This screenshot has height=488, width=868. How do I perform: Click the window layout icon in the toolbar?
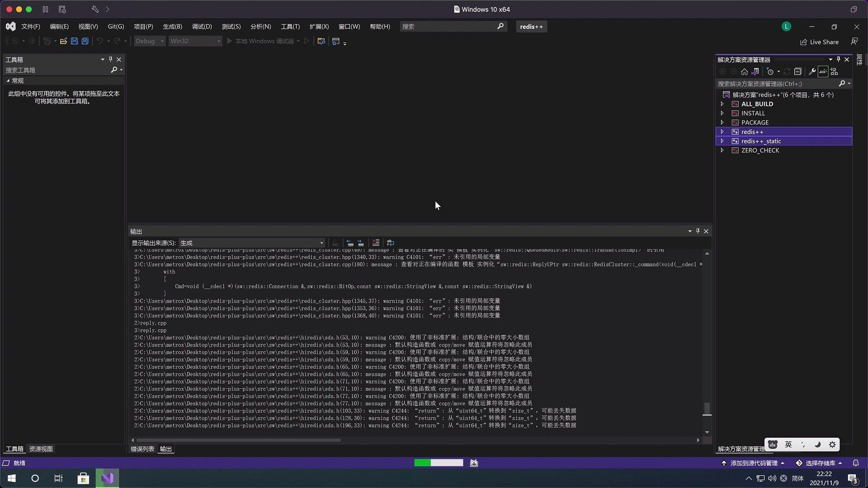tap(336, 41)
